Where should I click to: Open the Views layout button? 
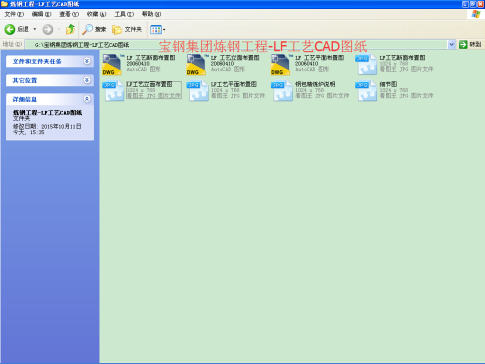coord(157,29)
